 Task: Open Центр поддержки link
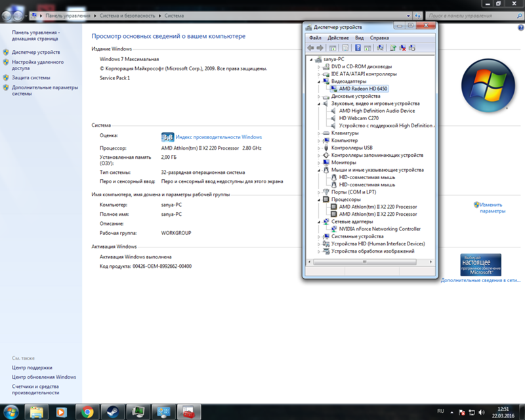click(31, 367)
